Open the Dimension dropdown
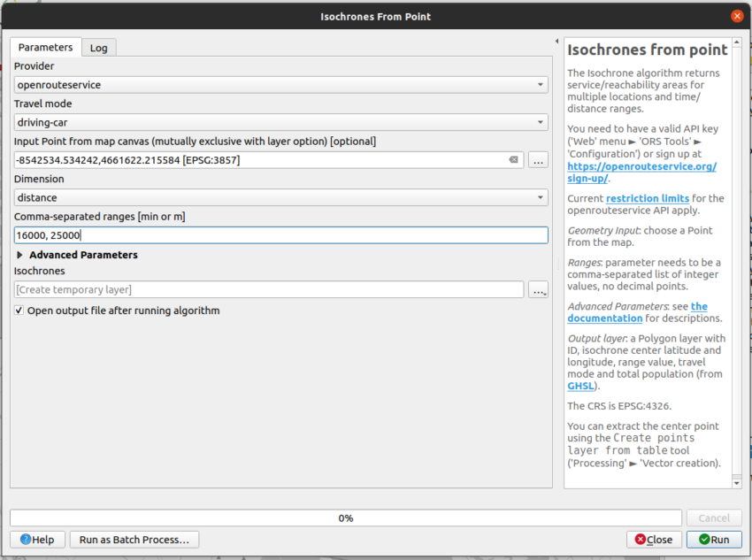The width and height of the screenshot is (752, 560). coord(280,197)
